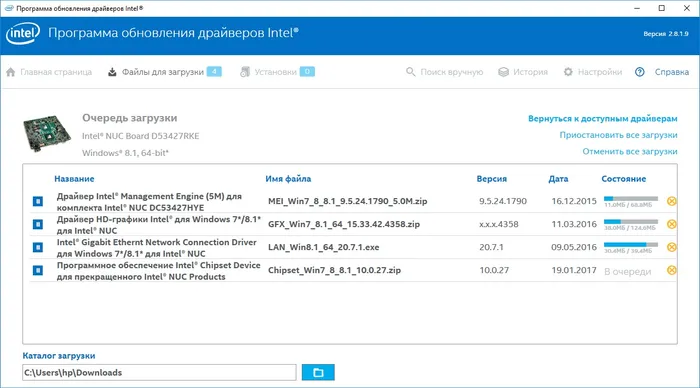Image resolution: width=700 pixels, height=388 pixels.
Task: Click file name LAN_Win8.1_64_20.7.1.exe
Action: coord(324,247)
